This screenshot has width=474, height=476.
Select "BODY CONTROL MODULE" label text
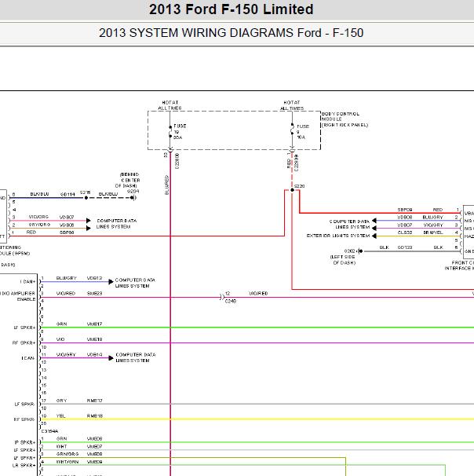pyautogui.click(x=341, y=116)
